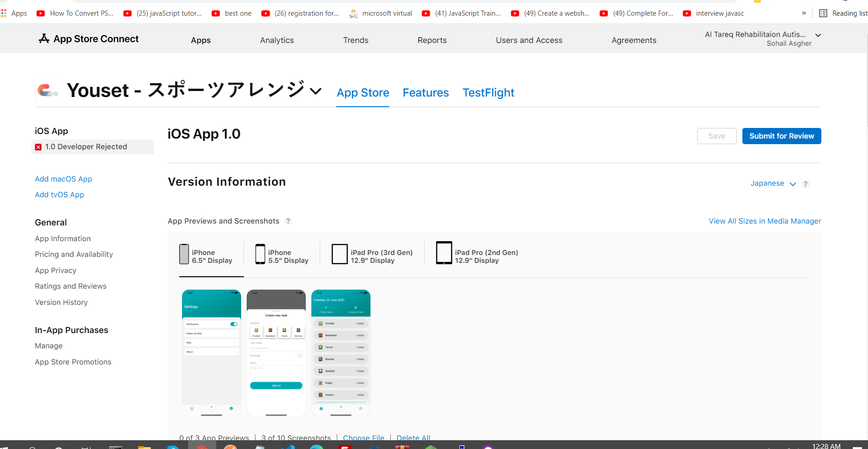Click the App Store Connect logo icon

pyautogui.click(x=44, y=39)
